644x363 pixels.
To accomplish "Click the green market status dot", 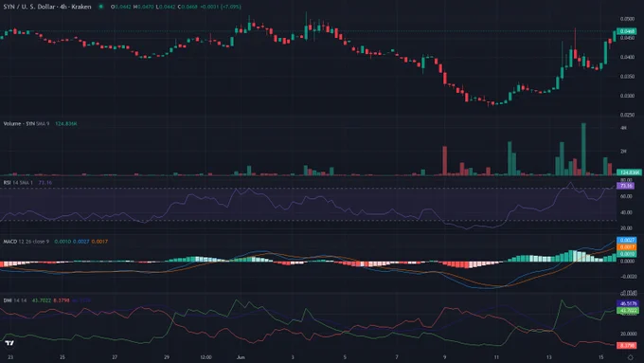I will click(x=100, y=7).
